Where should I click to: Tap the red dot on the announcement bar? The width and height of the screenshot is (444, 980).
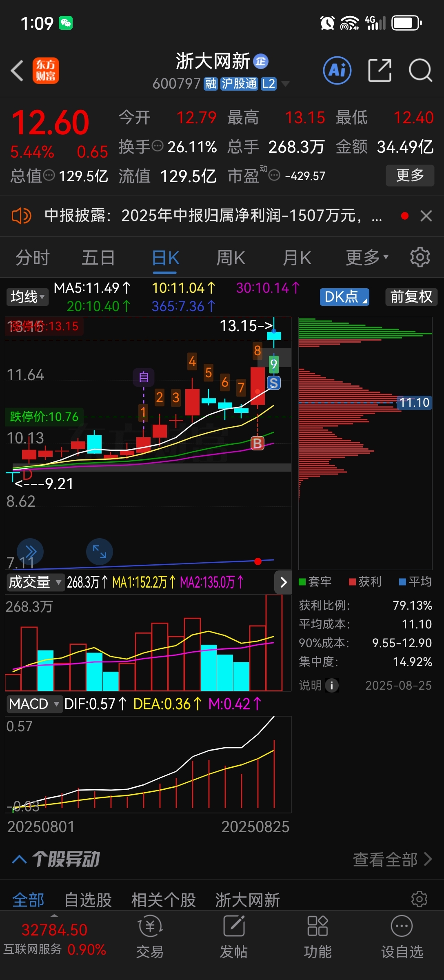click(x=405, y=216)
